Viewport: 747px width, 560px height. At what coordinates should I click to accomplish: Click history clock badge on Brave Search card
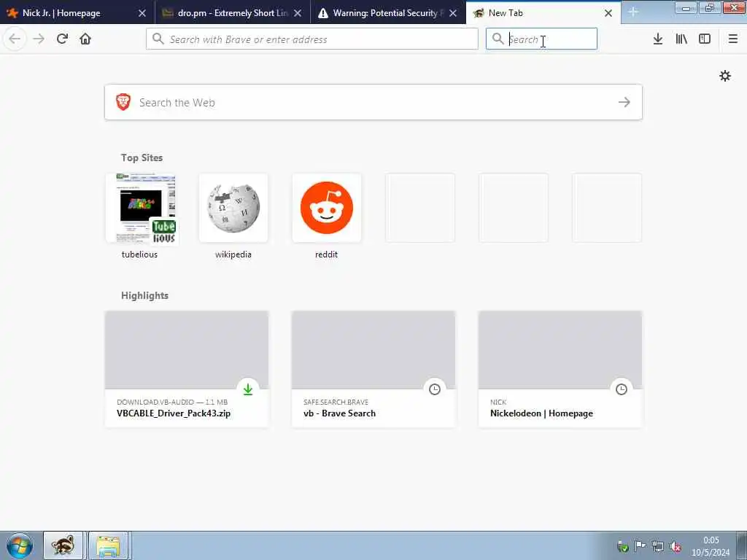[435, 389]
